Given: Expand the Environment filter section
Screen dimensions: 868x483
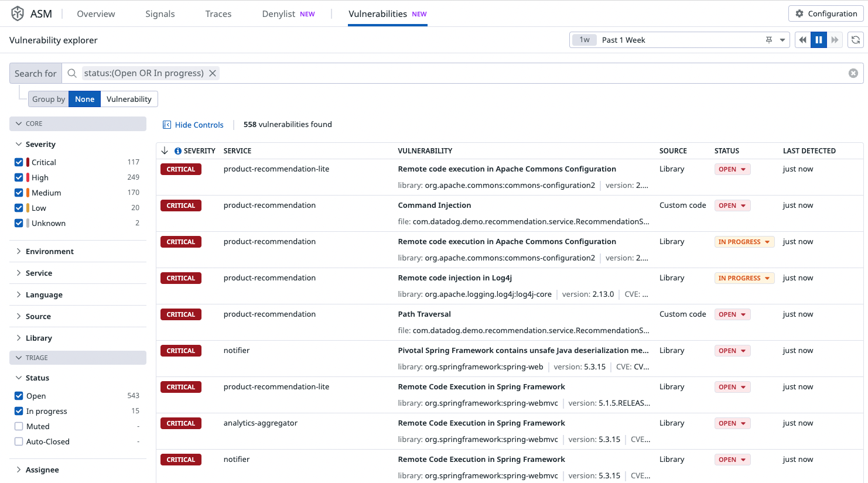Looking at the screenshot, I should [x=49, y=251].
